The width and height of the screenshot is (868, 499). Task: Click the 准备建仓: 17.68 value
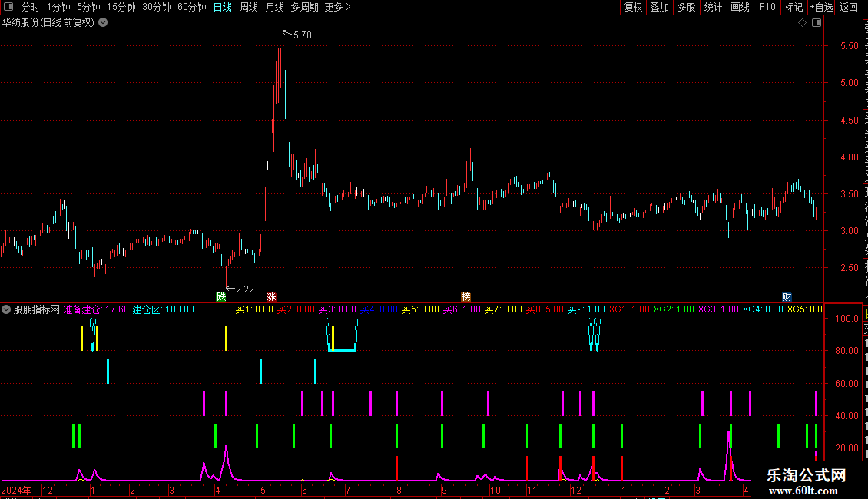tap(96, 310)
